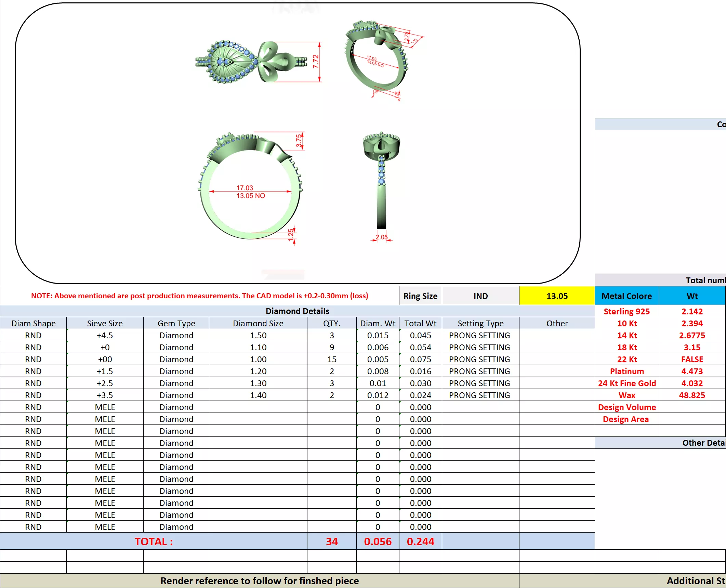Select total quantity cell 34
The width and height of the screenshot is (726, 588).
point(331,541)
